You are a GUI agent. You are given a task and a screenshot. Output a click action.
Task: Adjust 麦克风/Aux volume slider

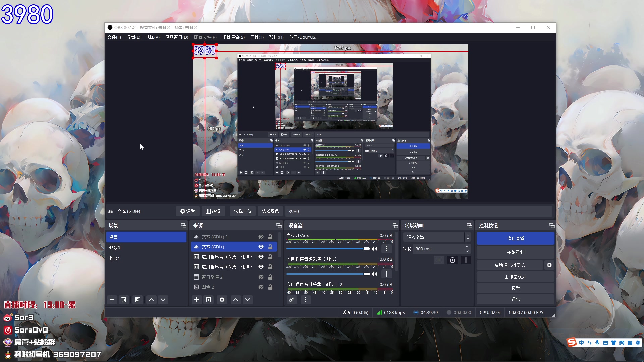328,249
